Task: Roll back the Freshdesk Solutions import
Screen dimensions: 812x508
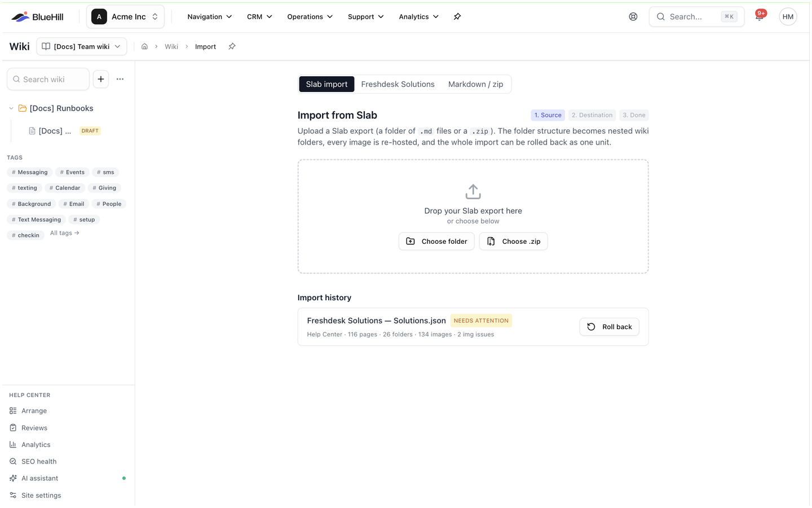Action: [x=609, y=327]
